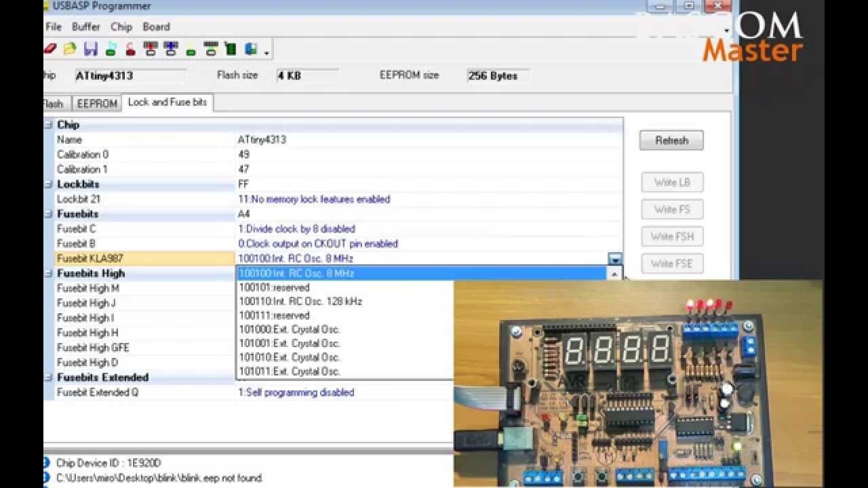868x488 pixels.
Task: Select the Fusebit C row
Action: coord(338,229)
